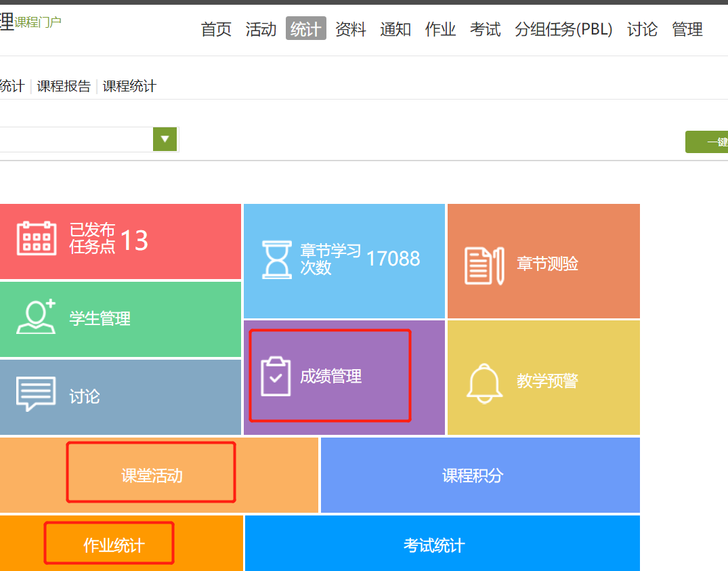The height and width of the screenshot is (571, 728).
Task: Open the 章节测验 document-and-pen icon
Action: coord(484,265)
